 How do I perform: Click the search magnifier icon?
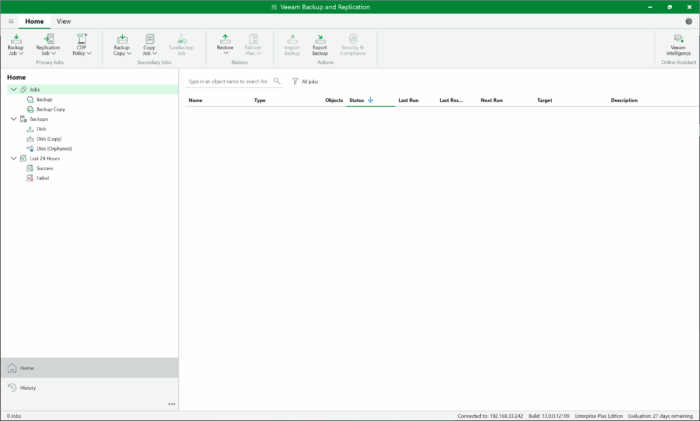point(277,81)
